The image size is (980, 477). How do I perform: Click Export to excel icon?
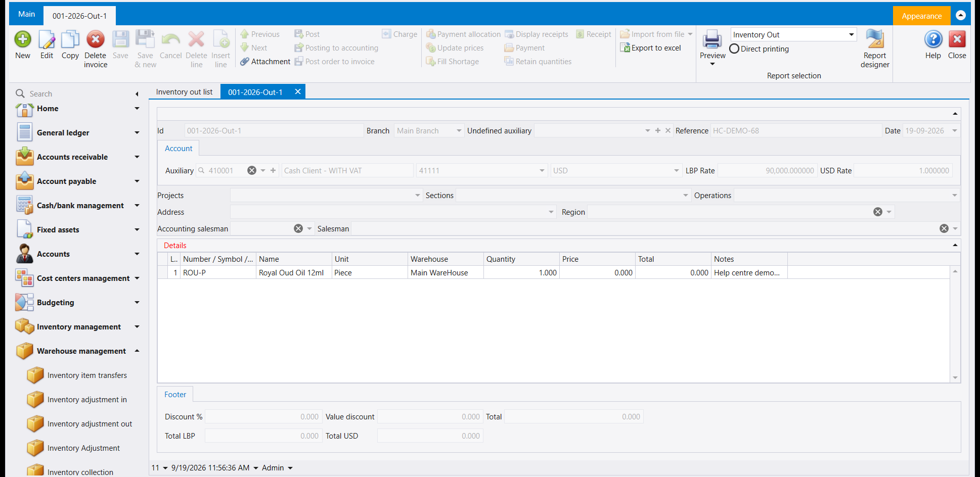coord(651,48)
